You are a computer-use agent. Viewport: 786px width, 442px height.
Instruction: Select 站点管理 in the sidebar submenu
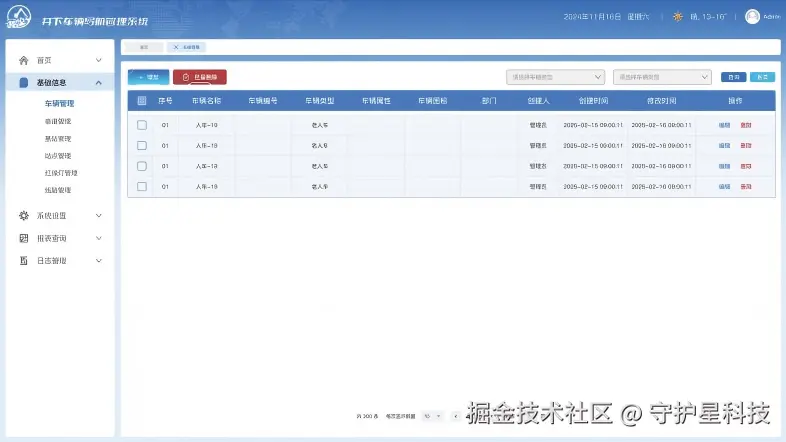coord(58,156)
